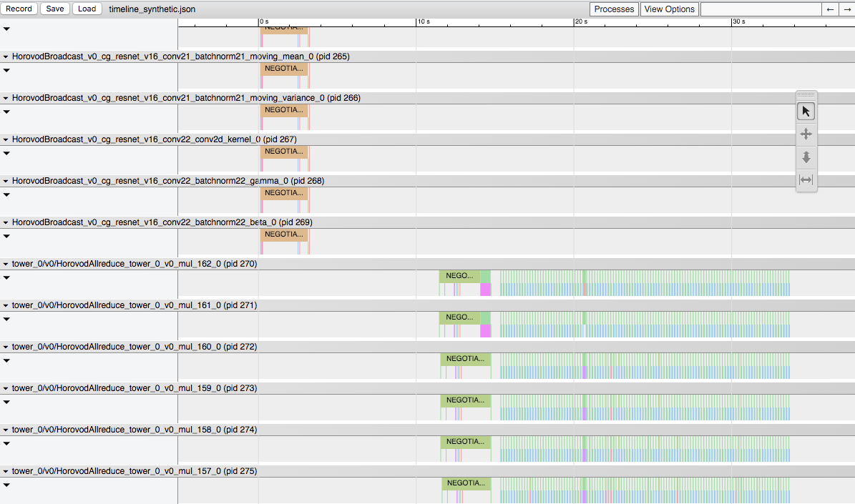Select the NEGOTIA... slice in pid 269 row

pos(284,234)
